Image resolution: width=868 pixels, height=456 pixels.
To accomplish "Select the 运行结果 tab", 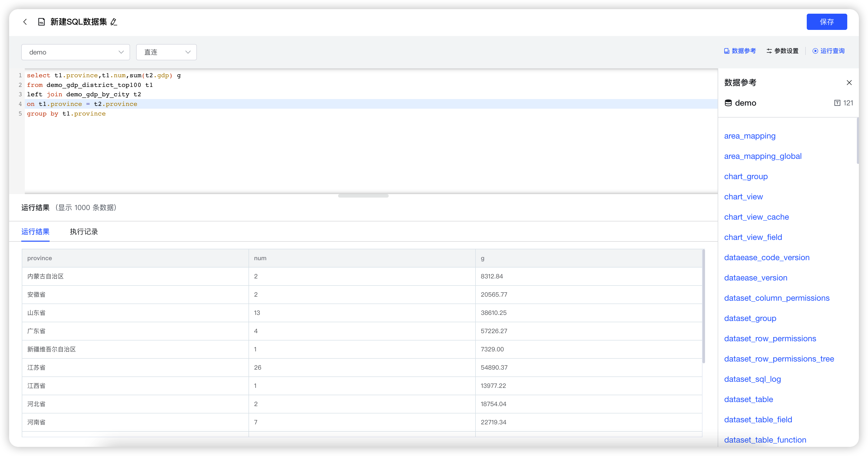I will [35, 232].
